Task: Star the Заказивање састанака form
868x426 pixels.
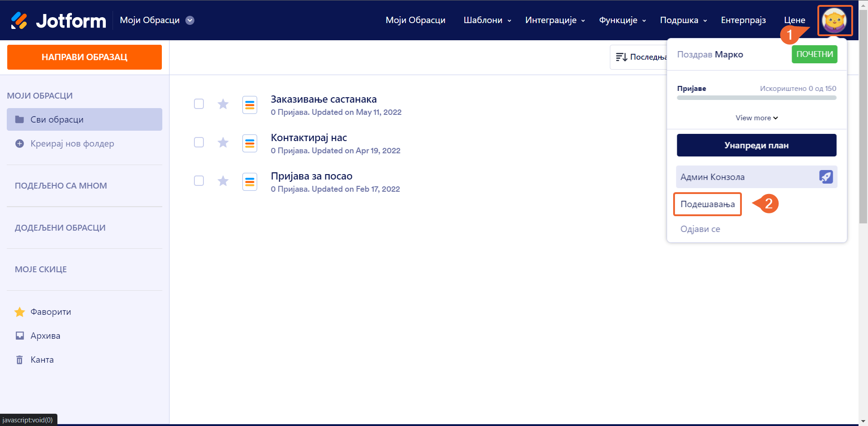Action: (223, 104)
